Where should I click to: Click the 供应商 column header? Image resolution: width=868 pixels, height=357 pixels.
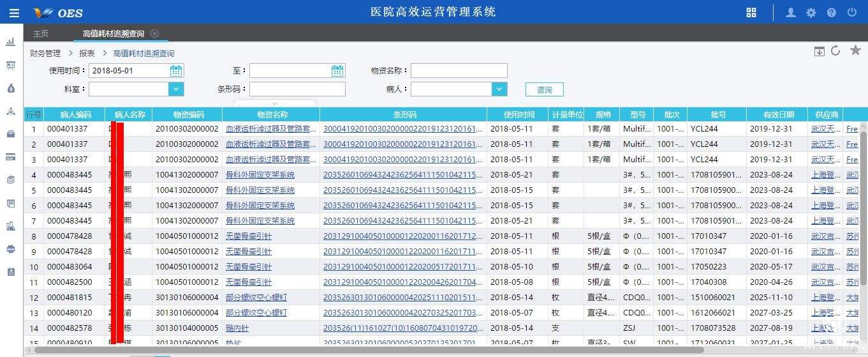pos(827,115)
